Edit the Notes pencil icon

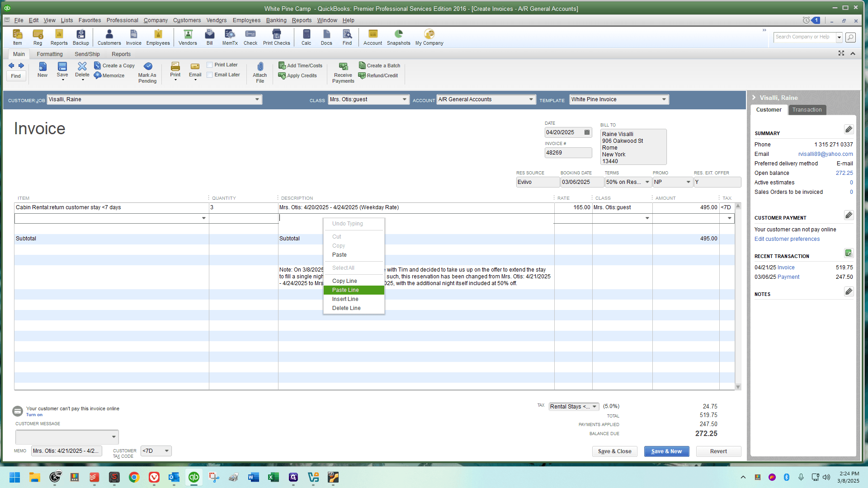coord(849,291)
